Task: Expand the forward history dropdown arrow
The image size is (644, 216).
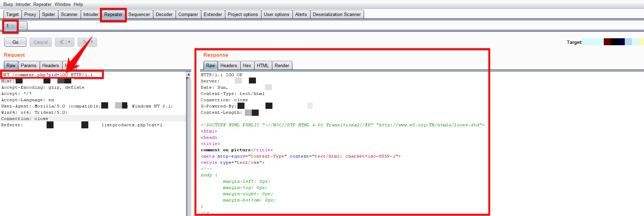Action: coord(92,42)
